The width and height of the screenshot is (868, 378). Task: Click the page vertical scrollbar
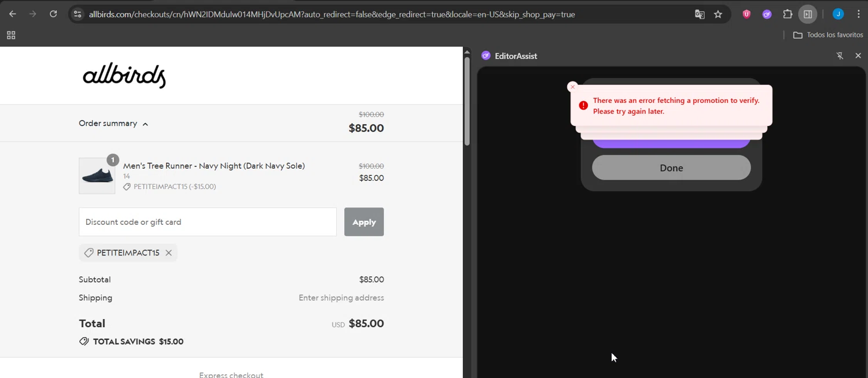[x=467, y=101]
